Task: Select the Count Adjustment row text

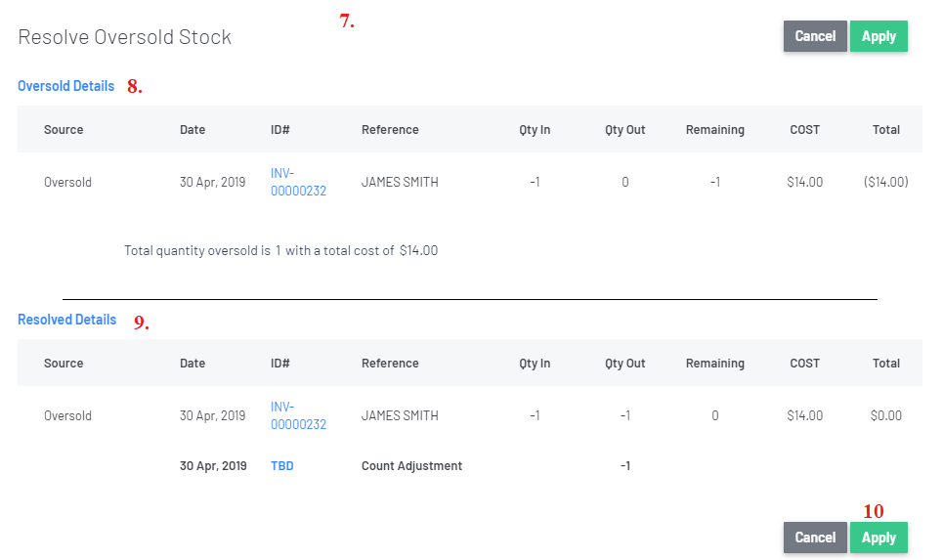Action: point(411,465)
